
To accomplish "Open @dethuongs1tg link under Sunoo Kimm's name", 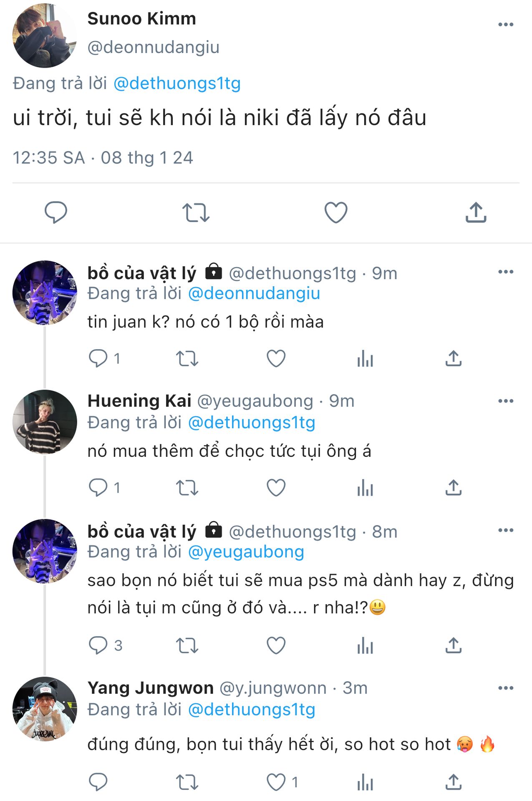I will (x=177, y=83).
